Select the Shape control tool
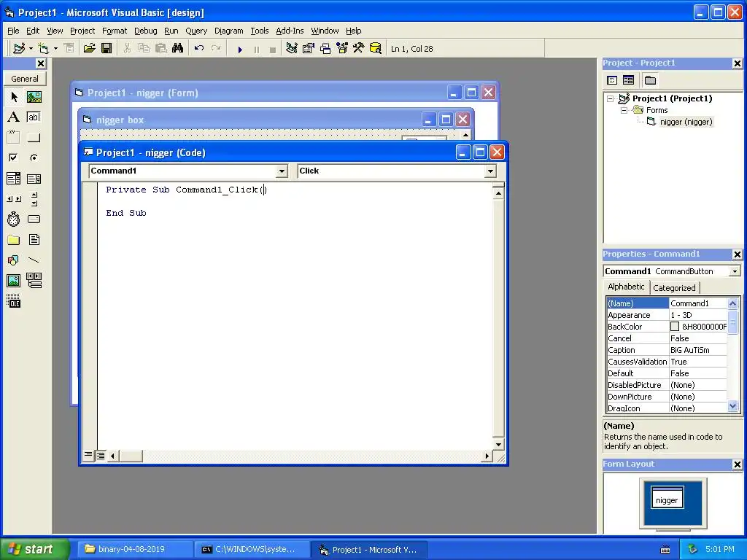 [x=14, y=260]
